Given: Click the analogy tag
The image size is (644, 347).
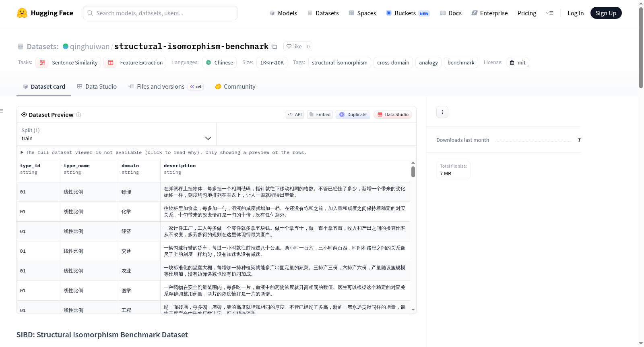Looking at the screenshot, I should click(428, 62).
